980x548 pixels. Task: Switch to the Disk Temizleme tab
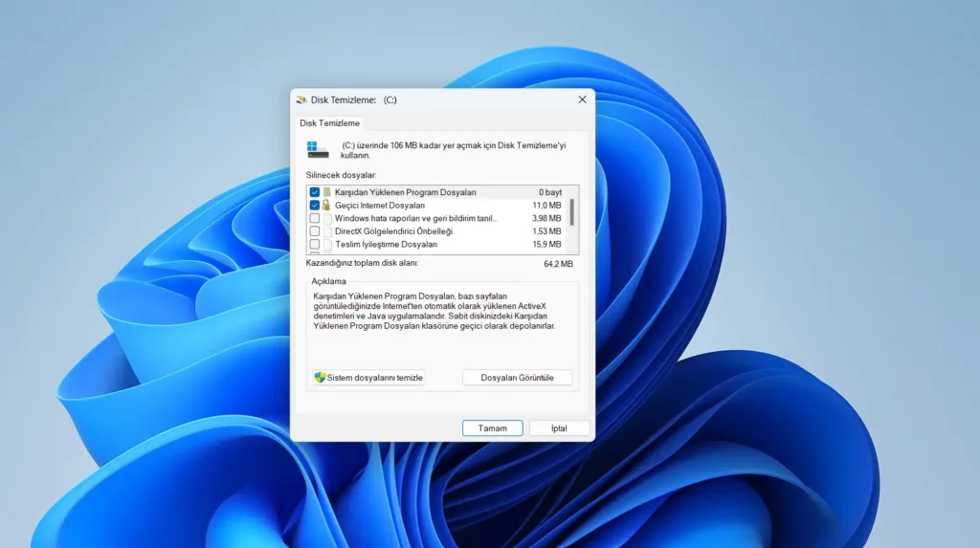click(329, 123)
